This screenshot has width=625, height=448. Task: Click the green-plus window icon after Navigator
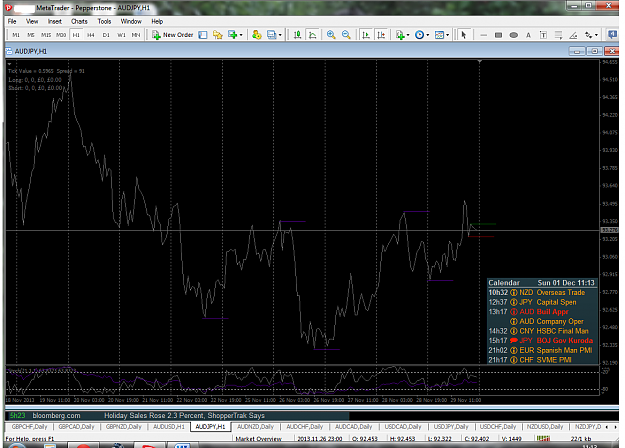tap(232, 35)
